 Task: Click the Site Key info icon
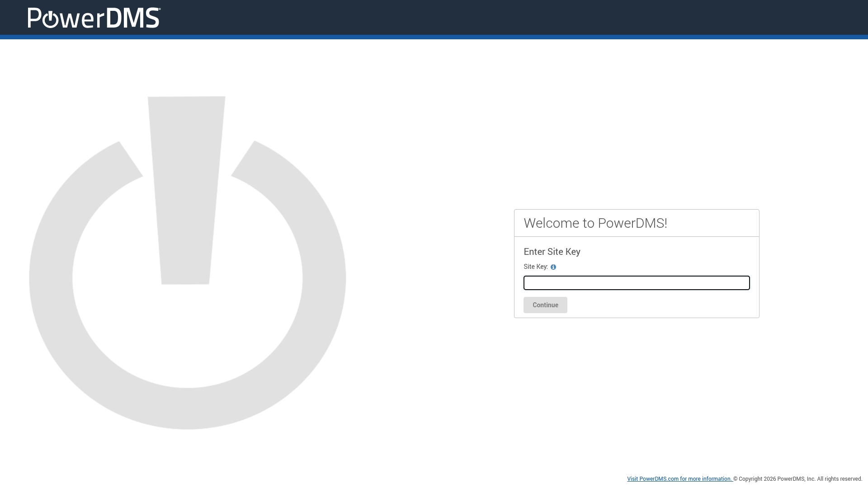pos(553,267)
